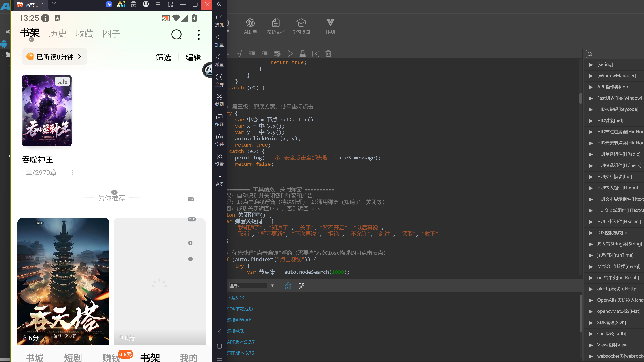Open the 全部 log filter dropdown

253,285
